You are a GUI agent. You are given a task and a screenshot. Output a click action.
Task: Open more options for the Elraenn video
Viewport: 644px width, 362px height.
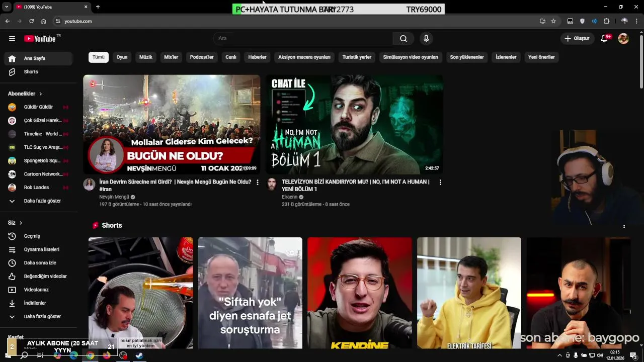(x=440, y=183)
